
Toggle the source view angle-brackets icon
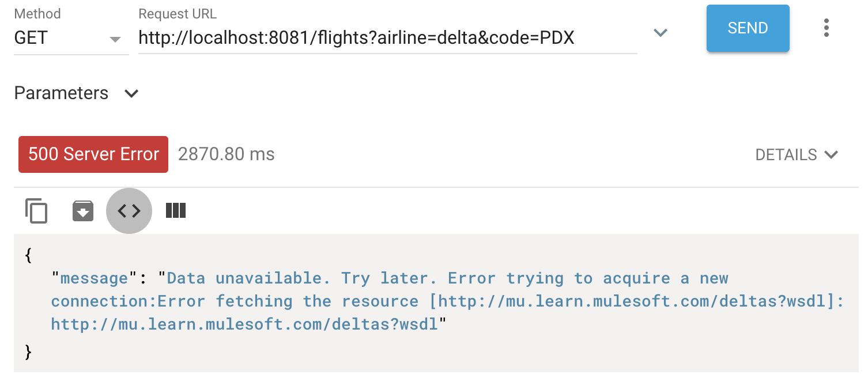pos(129,211)
